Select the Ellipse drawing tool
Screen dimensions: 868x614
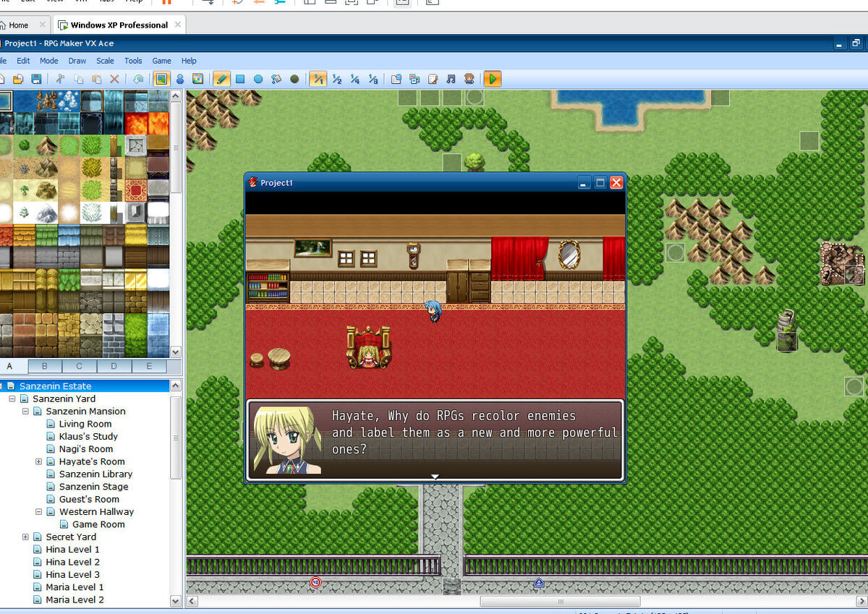258,79
